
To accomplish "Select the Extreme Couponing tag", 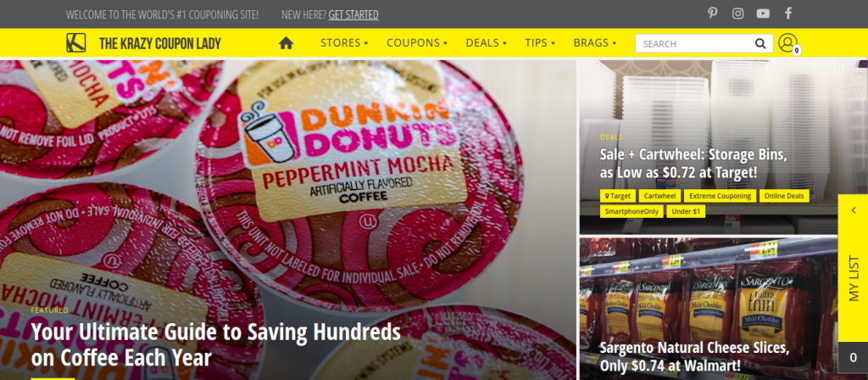I will [720, 196].
